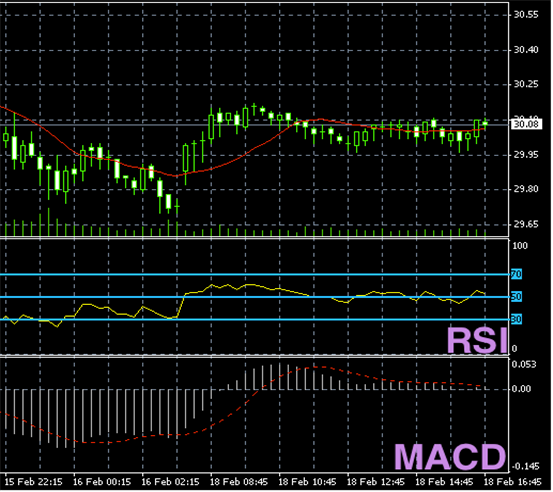The width and height of the screenshot is (553, 492).
Task: Click the 18 Feb 16:45 time marker
Action: tap(514, 482)
